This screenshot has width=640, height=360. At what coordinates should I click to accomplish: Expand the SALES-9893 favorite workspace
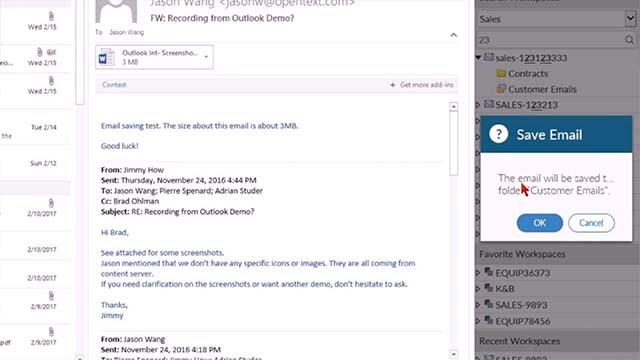tap(478, 305)
